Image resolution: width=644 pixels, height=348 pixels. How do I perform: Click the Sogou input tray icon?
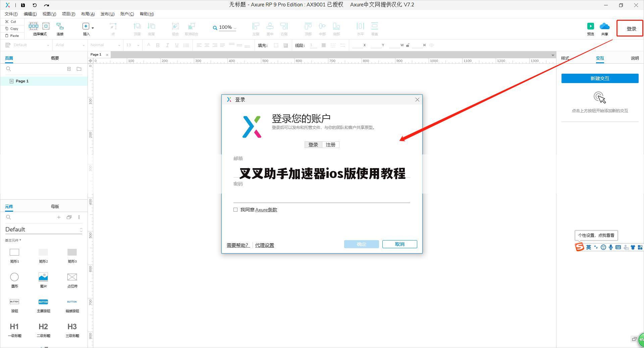(579, 247)
